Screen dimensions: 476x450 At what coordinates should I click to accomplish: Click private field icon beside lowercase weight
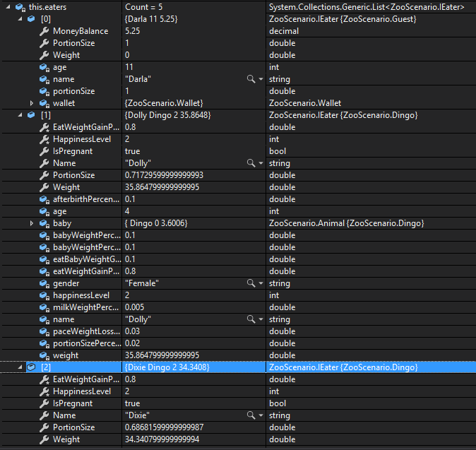[x=44, y=355]
